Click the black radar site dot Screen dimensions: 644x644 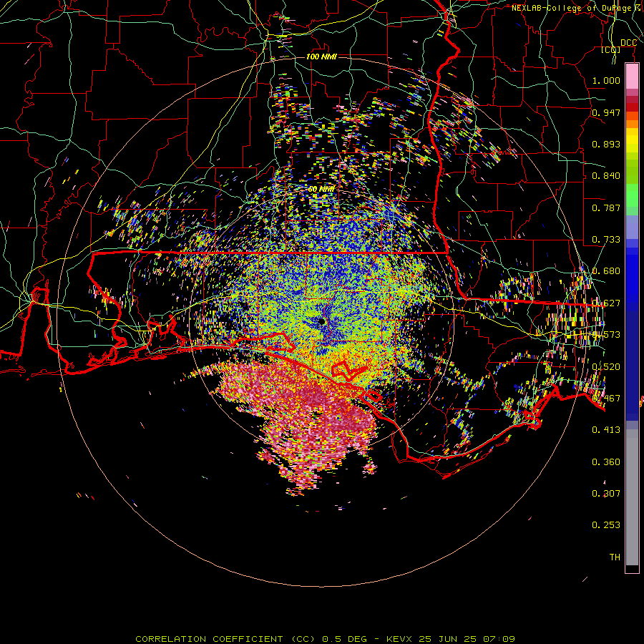tap(321, 321)
